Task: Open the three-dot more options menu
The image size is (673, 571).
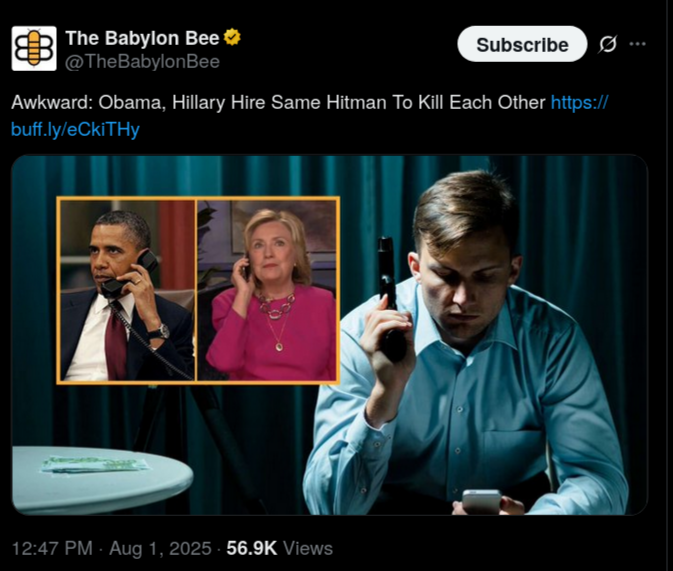Action: (637, 44)
